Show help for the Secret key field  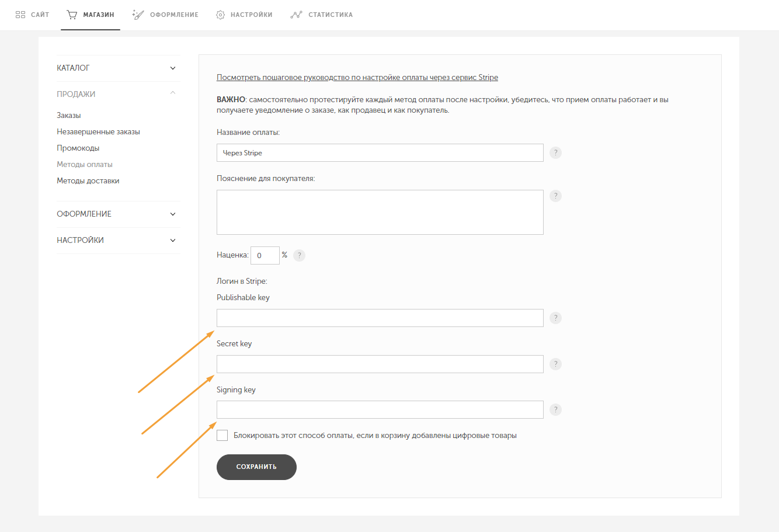(555, 364)
